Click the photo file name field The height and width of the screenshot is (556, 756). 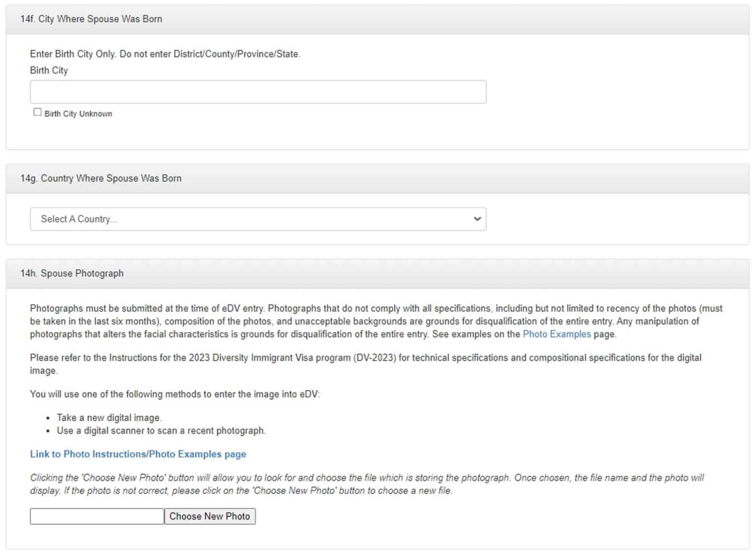pyautogui.click(x=97, y=516)
